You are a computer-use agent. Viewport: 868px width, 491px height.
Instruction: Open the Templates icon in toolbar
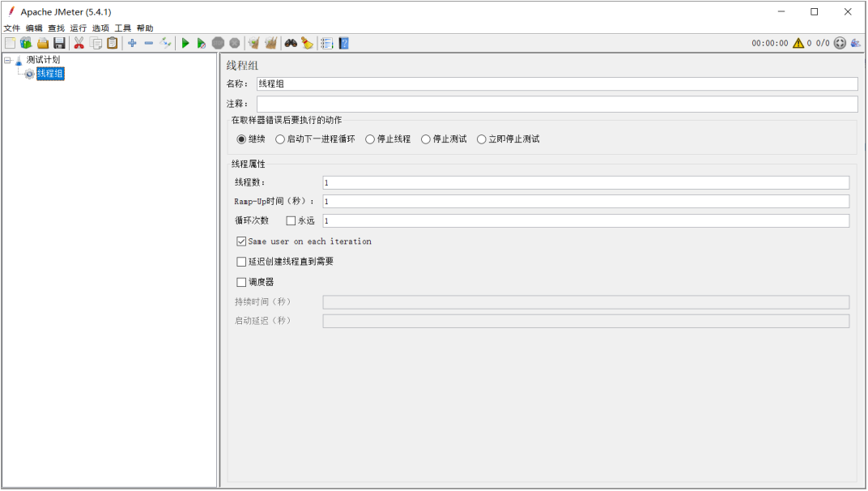pyautogui.click(x=26, y=43)
